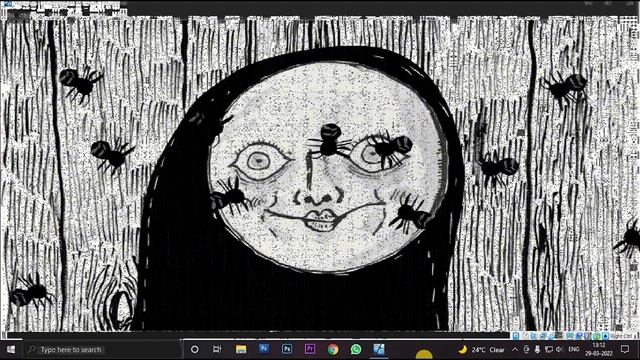The height and width of the screenshot is (360, 640).
Task: Click the 'Right Ctrl' host key label
Action: 622,336
